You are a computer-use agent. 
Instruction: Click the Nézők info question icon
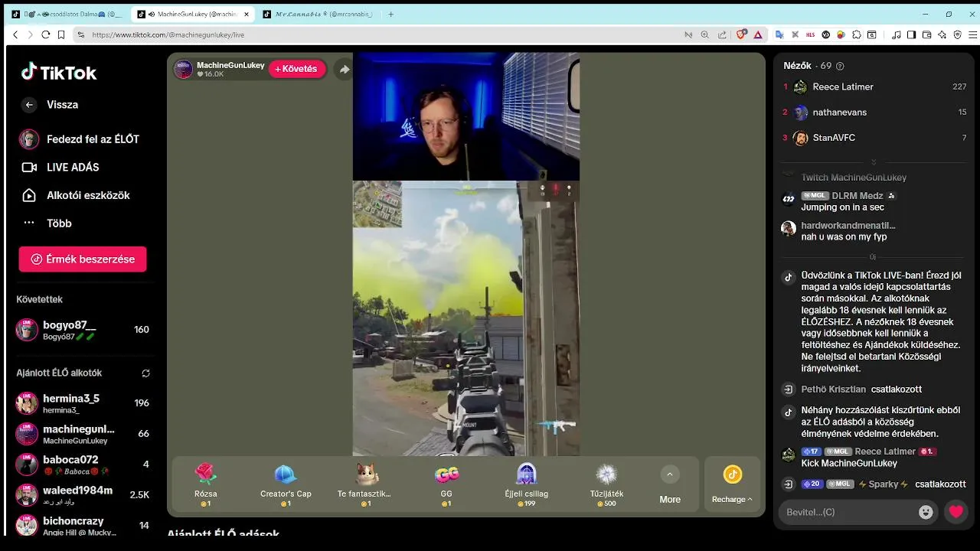coord(840,67)
